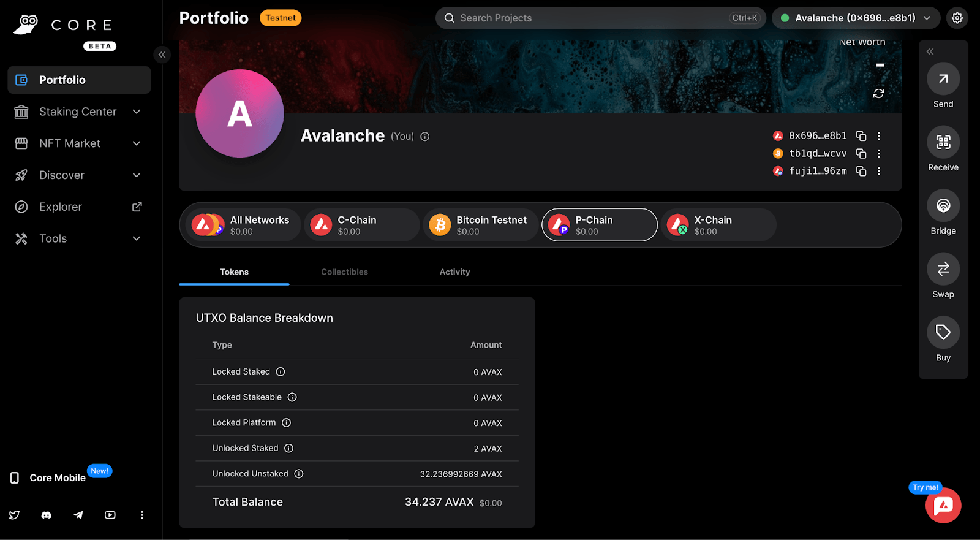
Task: Select the X-Chain network
Action: (x=718, y=225)
